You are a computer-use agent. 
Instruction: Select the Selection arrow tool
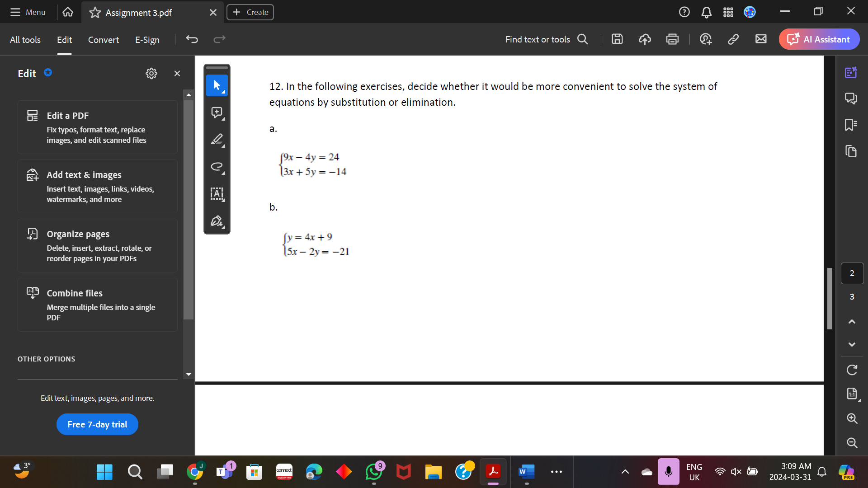(x=217, y=85)
